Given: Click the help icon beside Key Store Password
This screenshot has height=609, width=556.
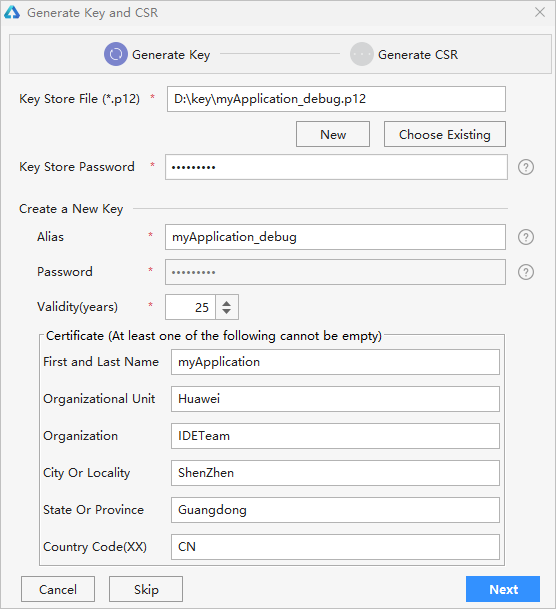Looking at the screenshot, I should (x=526, y=167).
